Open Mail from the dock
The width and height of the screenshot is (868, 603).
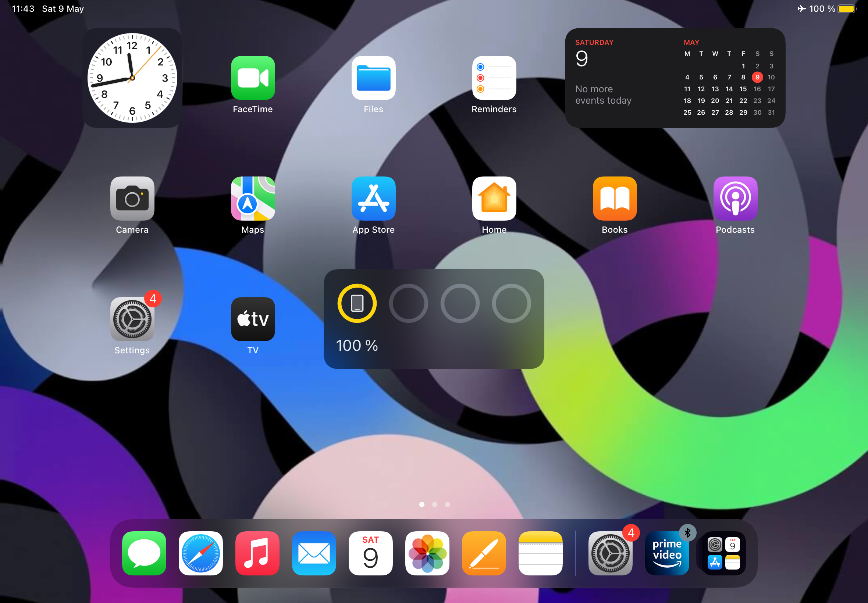[x=314, y=553]
